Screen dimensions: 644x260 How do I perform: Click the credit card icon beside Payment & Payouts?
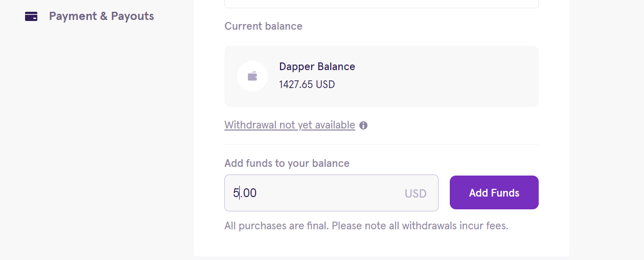point(31,16)
